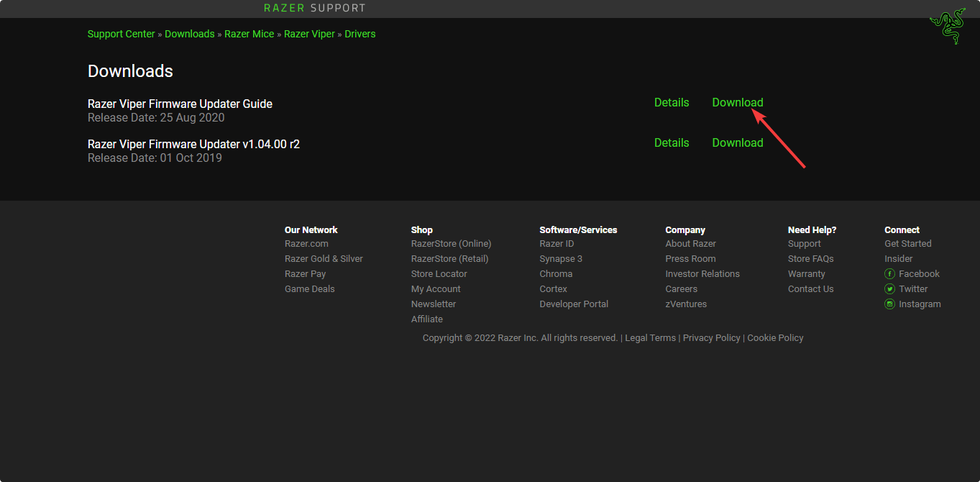The width and height of the screenshot is (980, 482).
Task: Open Razer Mice breadcrumb
Action: tap(249, 34)
